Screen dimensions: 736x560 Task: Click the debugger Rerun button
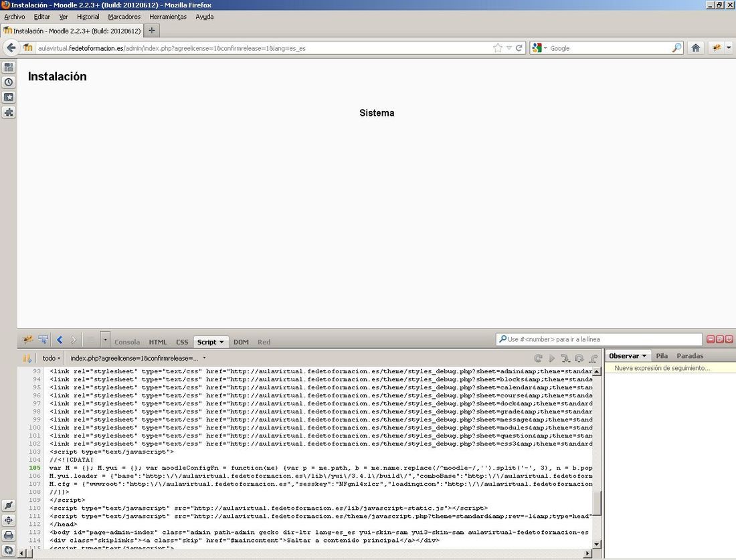click(x=539, y=358)
